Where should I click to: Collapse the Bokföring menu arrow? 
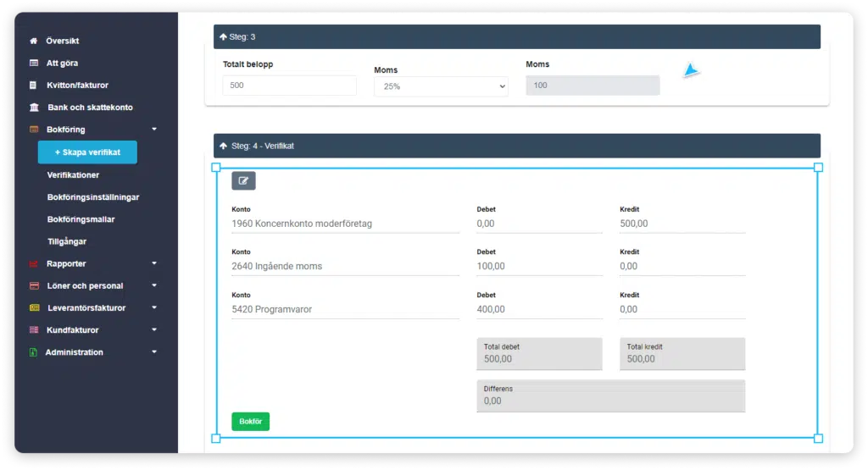click(x=154, y=130)
